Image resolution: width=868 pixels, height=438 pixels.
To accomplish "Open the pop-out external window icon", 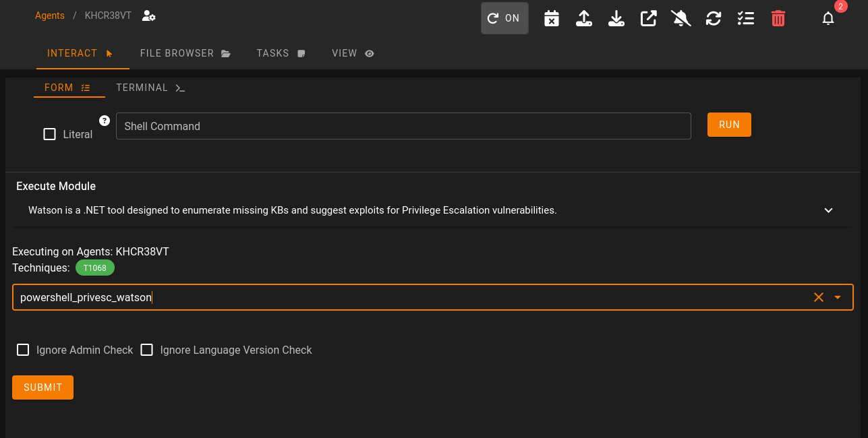I will (649, 18).
